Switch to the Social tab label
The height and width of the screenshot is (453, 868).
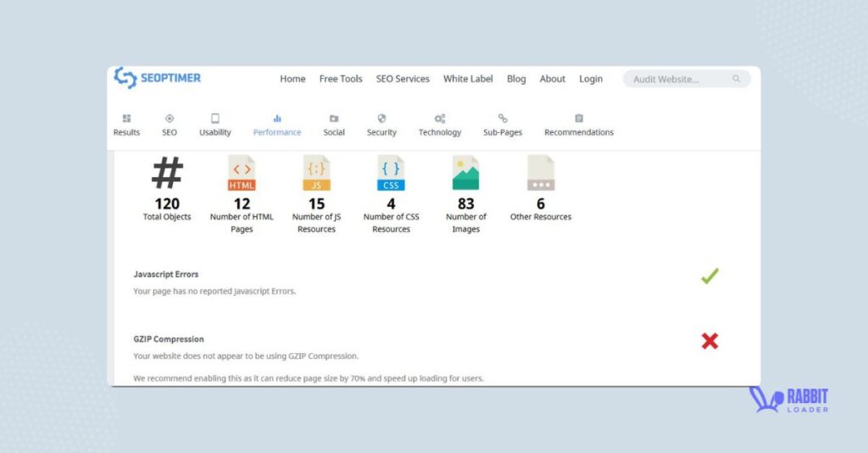pyautogui.click(x=334, y=132)
